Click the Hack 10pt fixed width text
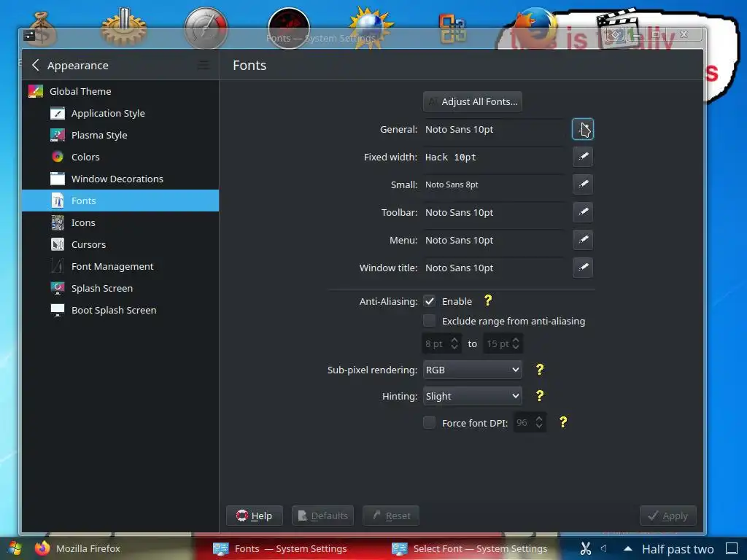Screen dimensions: 747x560 [451, 157]
